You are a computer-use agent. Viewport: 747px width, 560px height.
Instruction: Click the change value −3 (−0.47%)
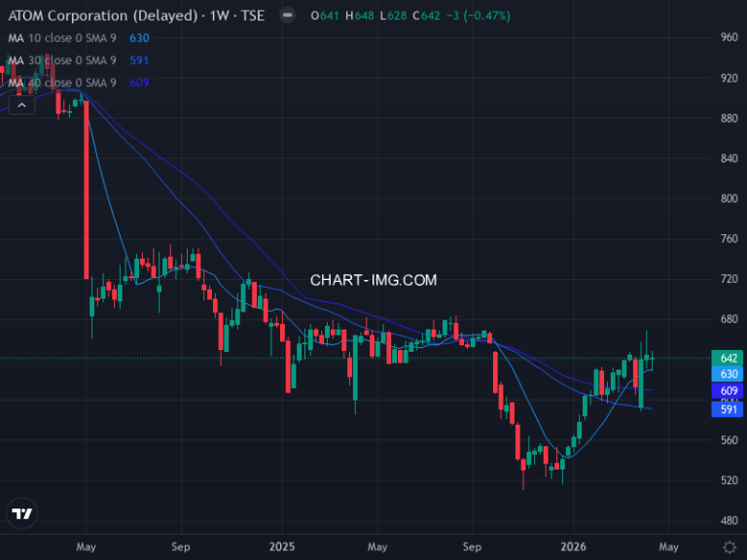click(x=479, y=16)
